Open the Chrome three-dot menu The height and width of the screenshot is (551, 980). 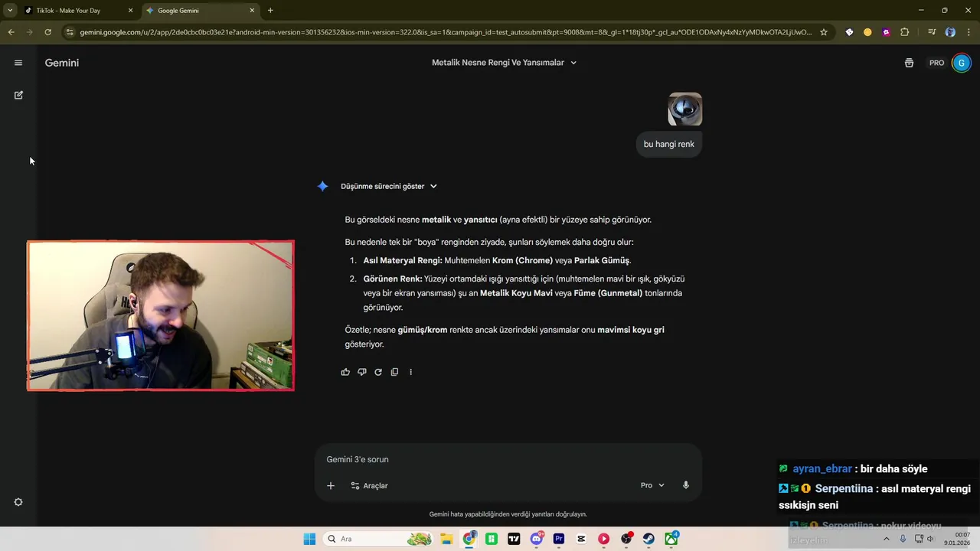[x=969, y=32]
